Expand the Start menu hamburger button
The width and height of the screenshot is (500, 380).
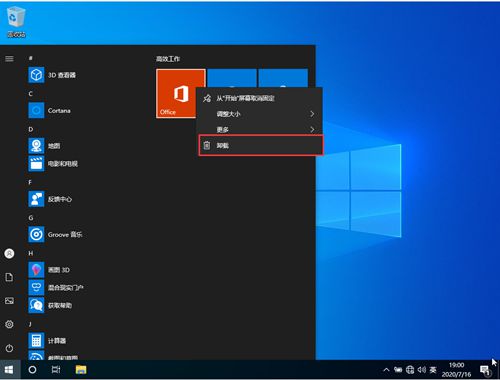[9, 59]
